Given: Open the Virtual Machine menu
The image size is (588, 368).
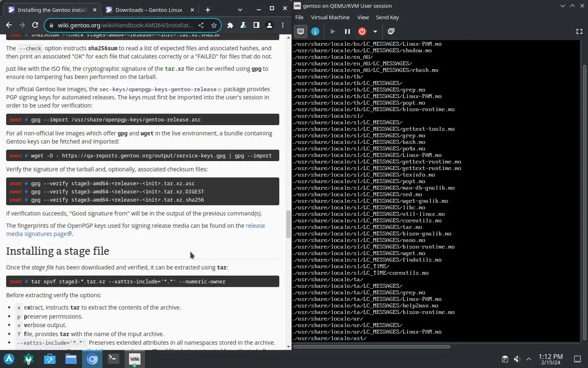Looking at the screenshot, I should (x=330, y=17).
